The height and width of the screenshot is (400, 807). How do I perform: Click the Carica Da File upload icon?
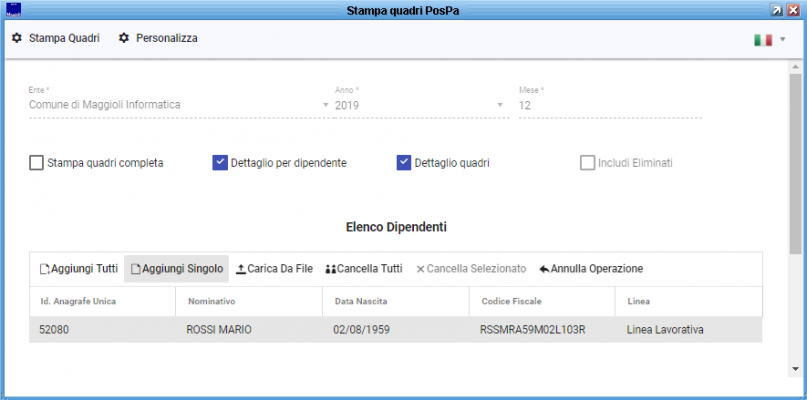[241, 269]
